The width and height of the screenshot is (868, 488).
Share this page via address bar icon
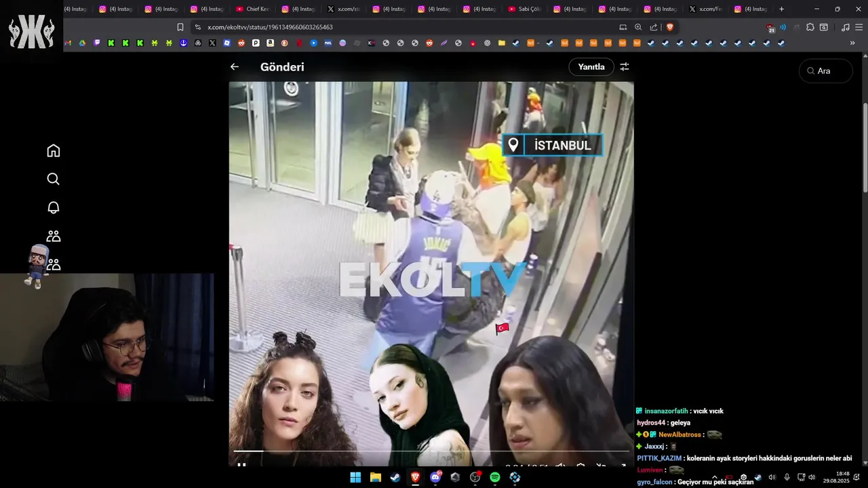click(x=654, y=27)
